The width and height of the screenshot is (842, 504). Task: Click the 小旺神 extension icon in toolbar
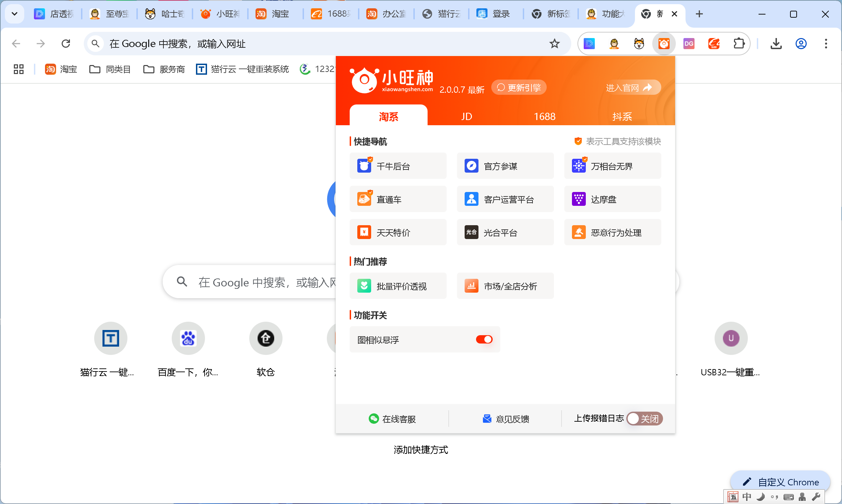coord(664,44)
